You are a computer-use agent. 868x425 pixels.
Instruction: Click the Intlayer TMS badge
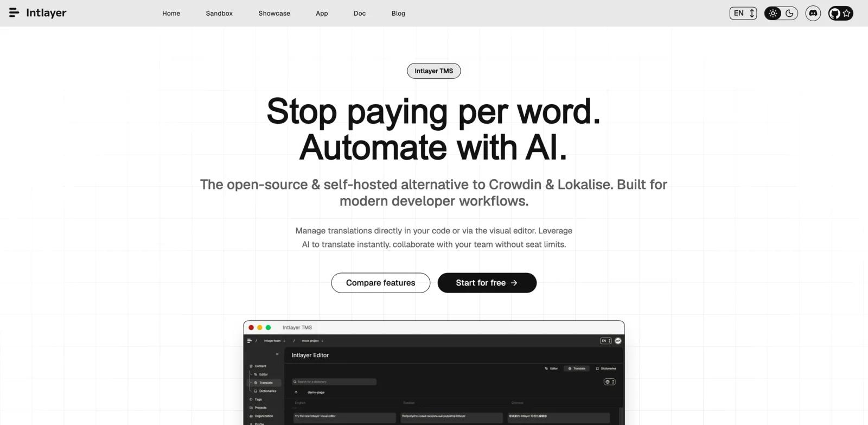tap(434, 71)
